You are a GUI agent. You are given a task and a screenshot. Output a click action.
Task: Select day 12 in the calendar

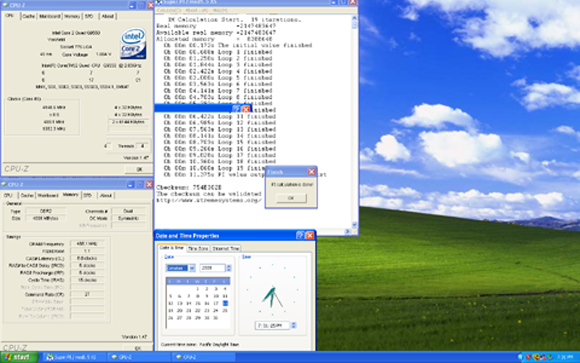click(171, 303)
